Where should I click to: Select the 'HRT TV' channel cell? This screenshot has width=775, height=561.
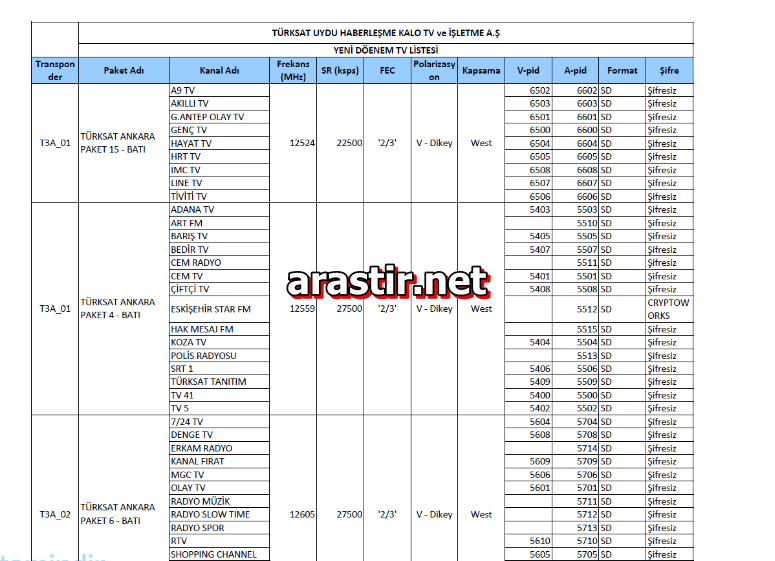click(219, 157)
